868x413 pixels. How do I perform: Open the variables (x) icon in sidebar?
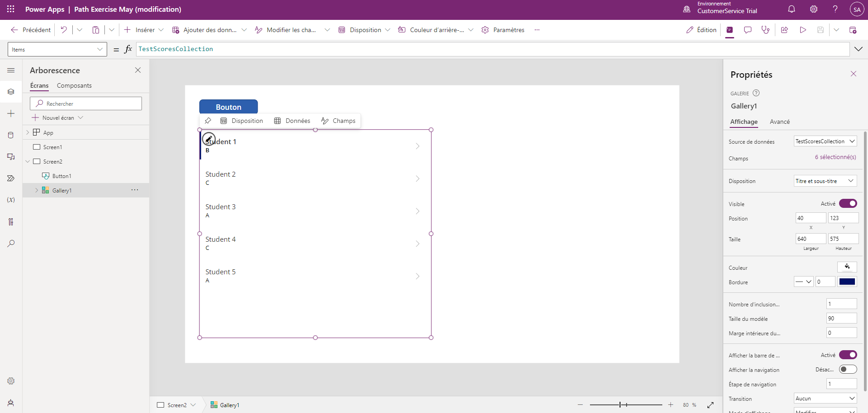pos(11,200)
